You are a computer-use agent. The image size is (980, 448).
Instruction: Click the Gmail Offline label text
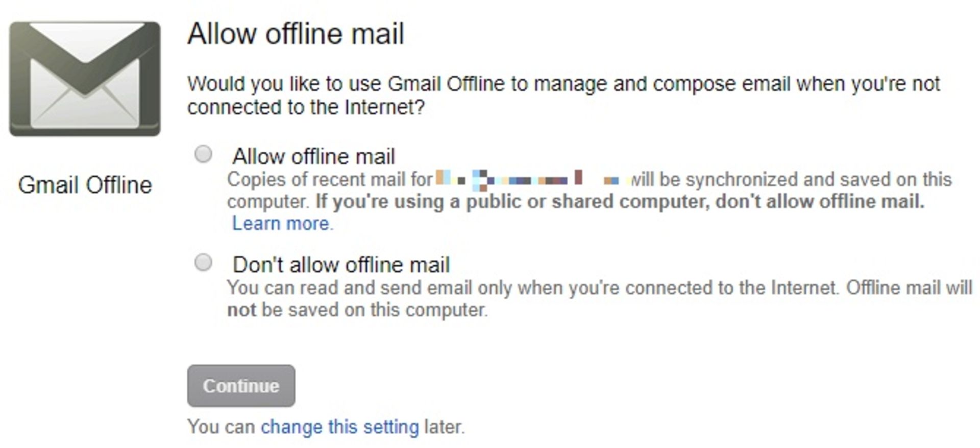[87, 185]
